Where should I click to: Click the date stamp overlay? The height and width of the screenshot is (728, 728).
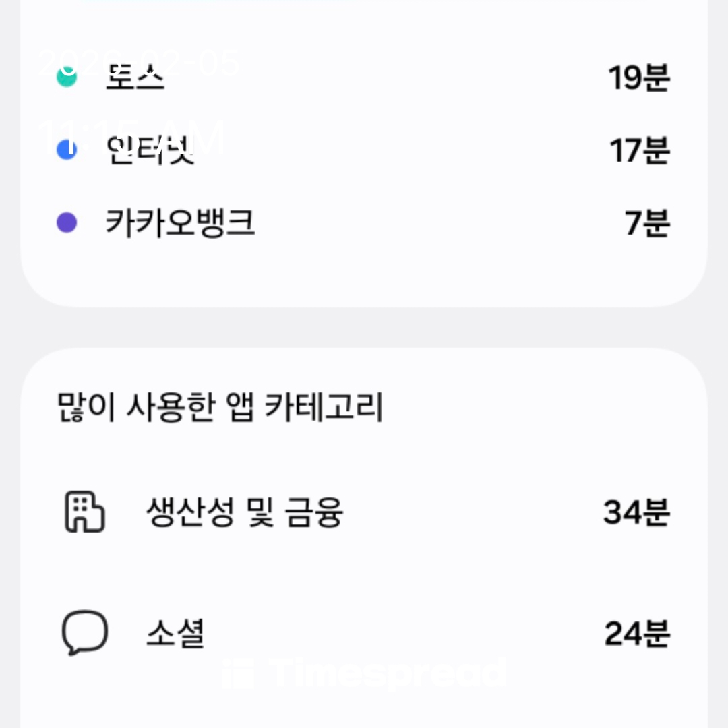point(138,62)
